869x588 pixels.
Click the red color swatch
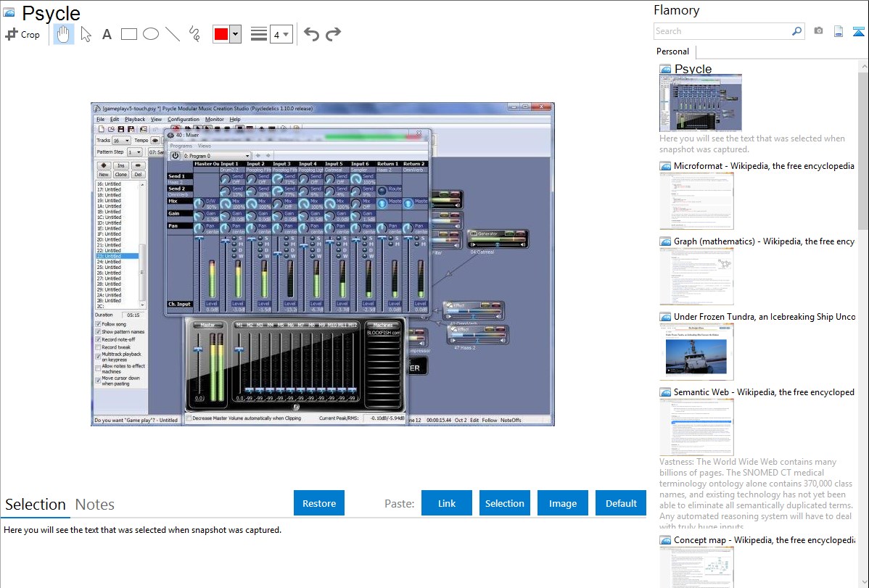221,34
